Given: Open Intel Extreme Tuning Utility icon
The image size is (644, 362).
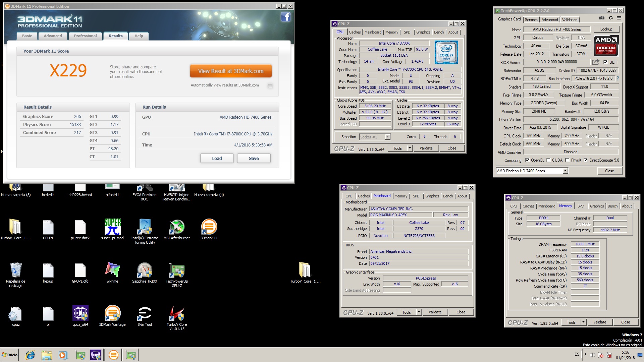Looking at the screenshot, I should (x=145, y=232).
